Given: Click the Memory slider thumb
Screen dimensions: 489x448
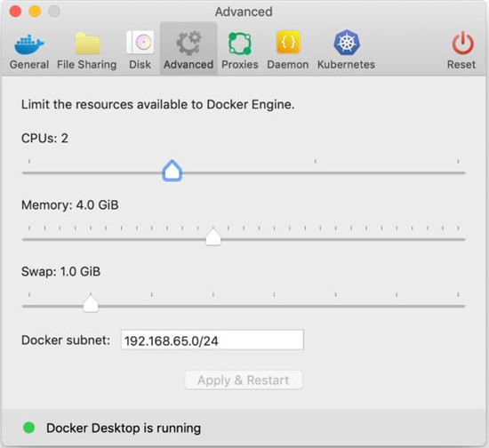Looking at the screenshot, I should pos(213,237).
